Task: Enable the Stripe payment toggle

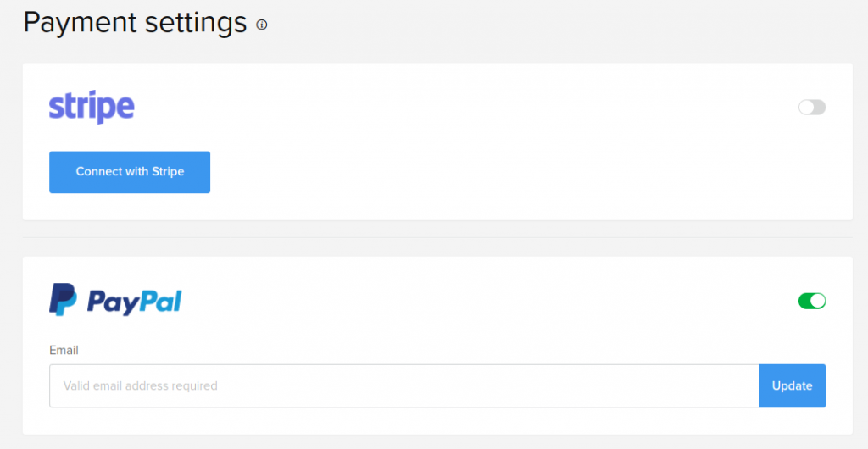Action: pos(811,108)
